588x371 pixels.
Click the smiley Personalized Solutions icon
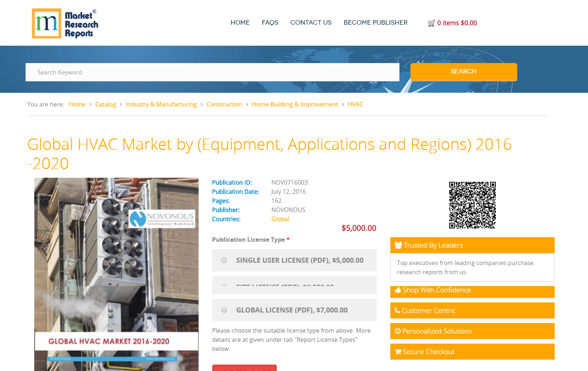(x=397, y=331)
